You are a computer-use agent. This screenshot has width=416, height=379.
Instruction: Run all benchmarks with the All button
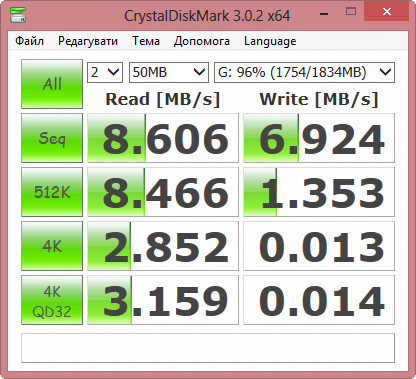tap(52, 84)
